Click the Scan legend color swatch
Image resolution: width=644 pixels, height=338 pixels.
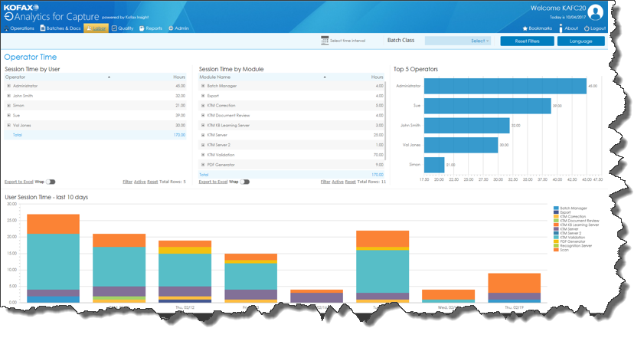556,250
